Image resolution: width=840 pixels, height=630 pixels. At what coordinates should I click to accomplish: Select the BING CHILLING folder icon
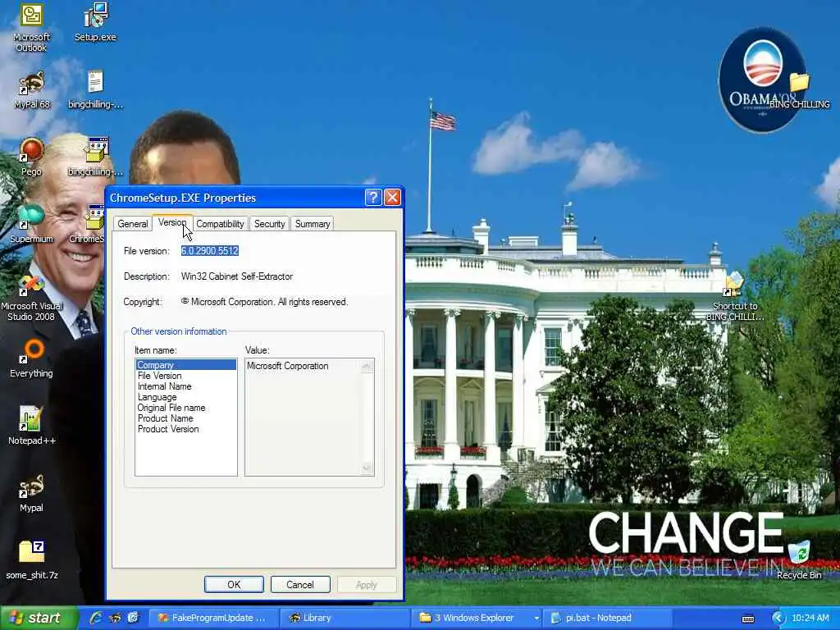pos(799,90)
